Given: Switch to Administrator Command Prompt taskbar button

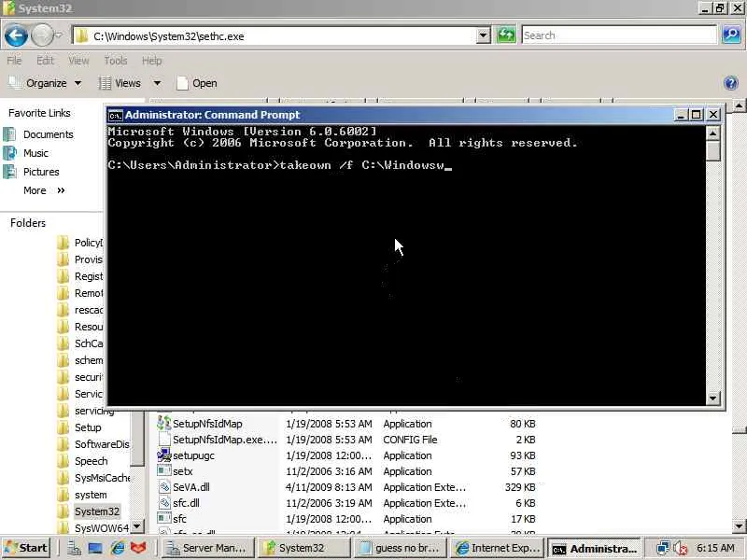Looking at the screenshot, I should 594,548.
